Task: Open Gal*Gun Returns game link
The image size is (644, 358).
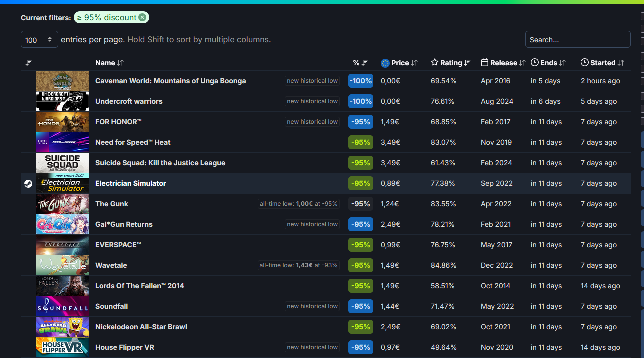Action: click(x=124, y=224)
